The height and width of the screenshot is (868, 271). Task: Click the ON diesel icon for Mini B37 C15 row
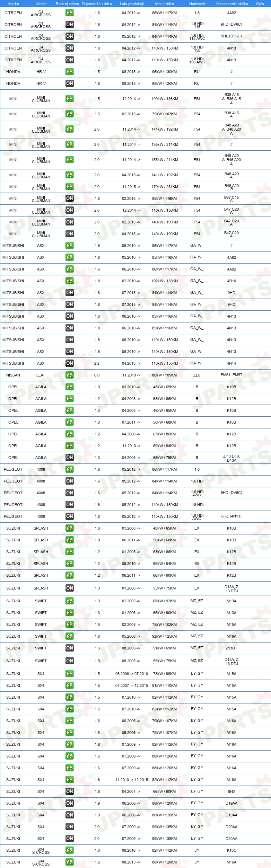69,198
